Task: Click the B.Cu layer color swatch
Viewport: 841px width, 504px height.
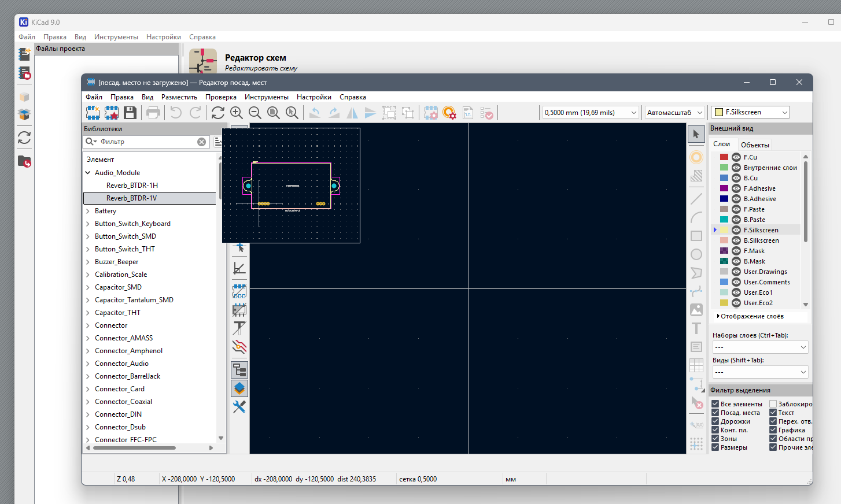Action: [724, 178]
